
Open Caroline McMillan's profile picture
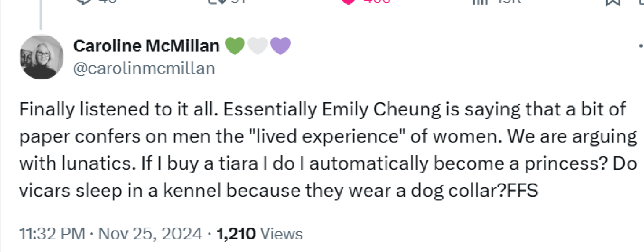click(x=42, y=57)
